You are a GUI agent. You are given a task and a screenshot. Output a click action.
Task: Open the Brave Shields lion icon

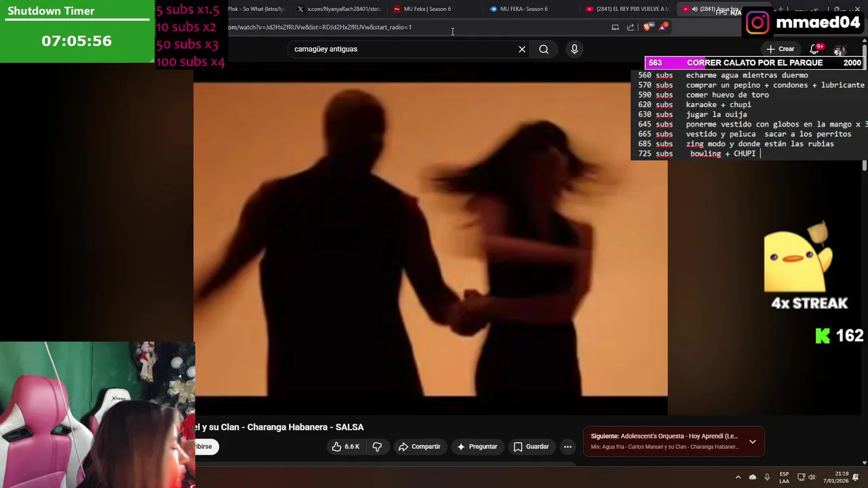(648, 27)
